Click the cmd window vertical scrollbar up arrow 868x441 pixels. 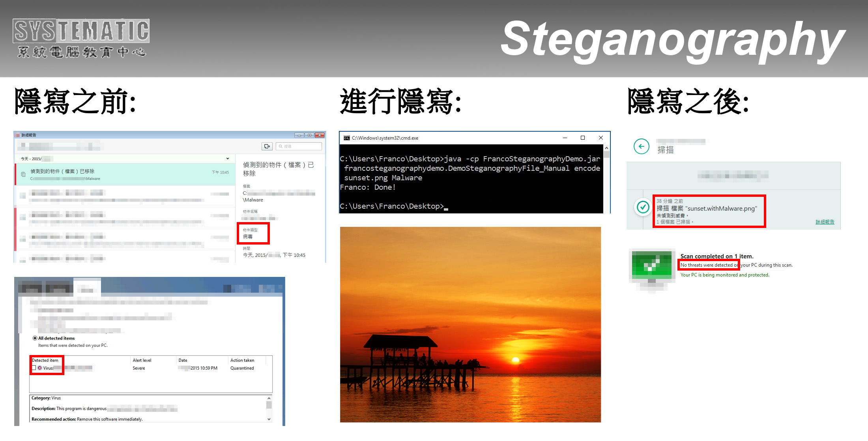pyautogui.click(x=606, y=148)
